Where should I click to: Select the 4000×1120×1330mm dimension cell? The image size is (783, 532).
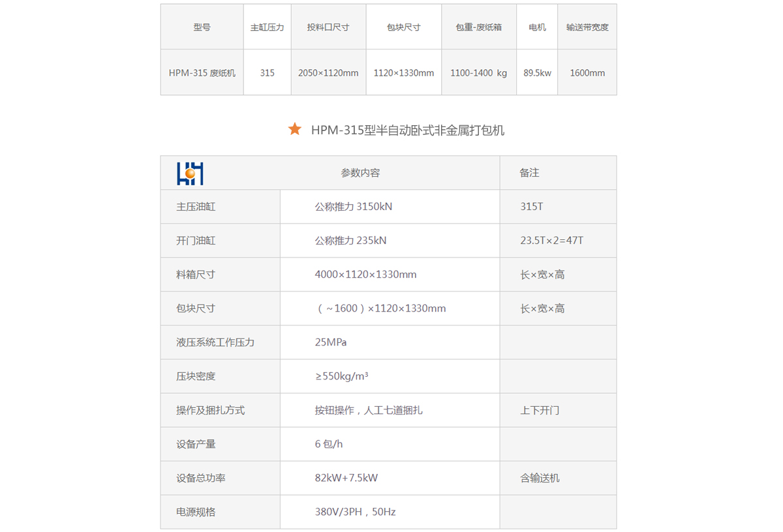[365, 274]
